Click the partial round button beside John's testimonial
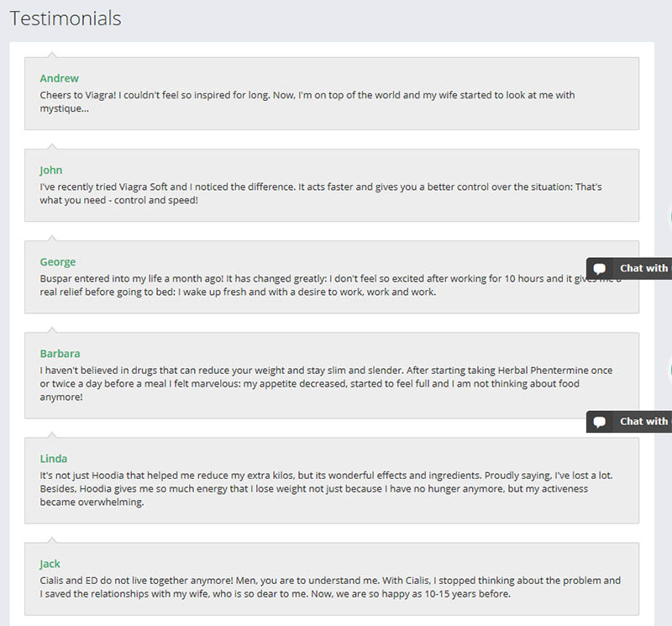Screen dimensions: 672x626 coord(669,218)
